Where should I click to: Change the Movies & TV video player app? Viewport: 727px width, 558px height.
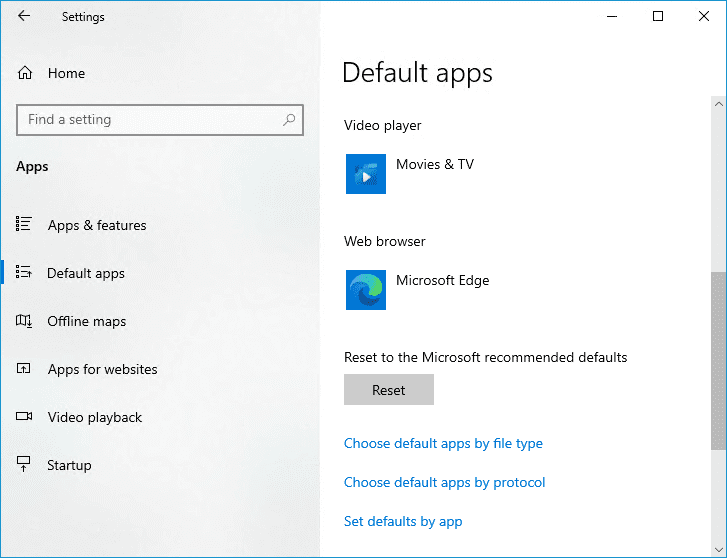(x=410, y=174)
